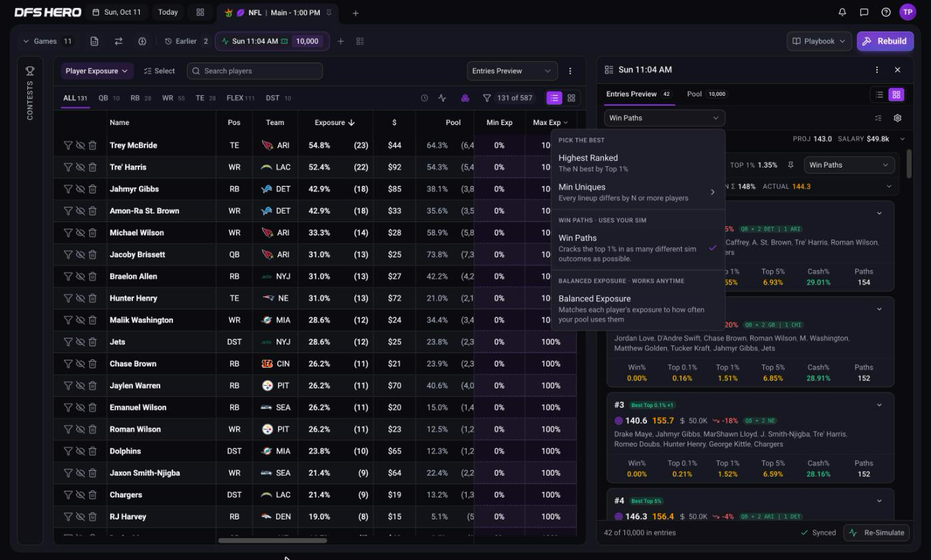Open the Player Exposure dropdown
The height and width of the screenshot is (560, 931).
pos(96,71)
